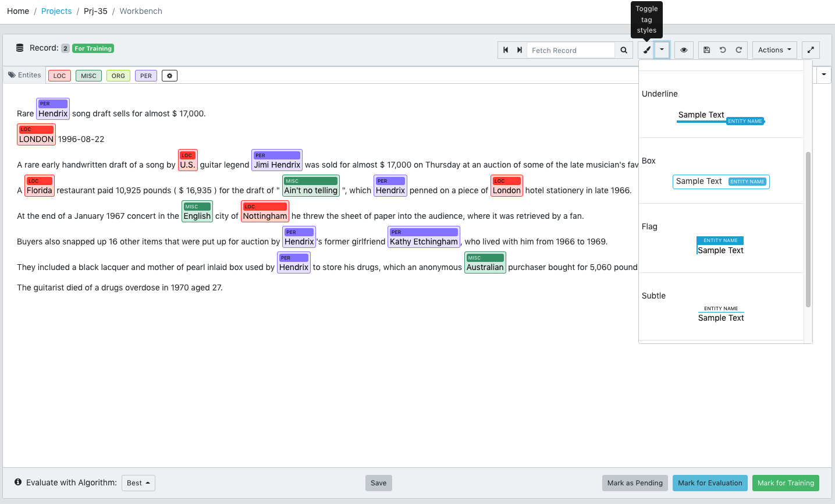Click the floppy disk save icon
Viewport: 835px width, 504px height.
point(706,50)
